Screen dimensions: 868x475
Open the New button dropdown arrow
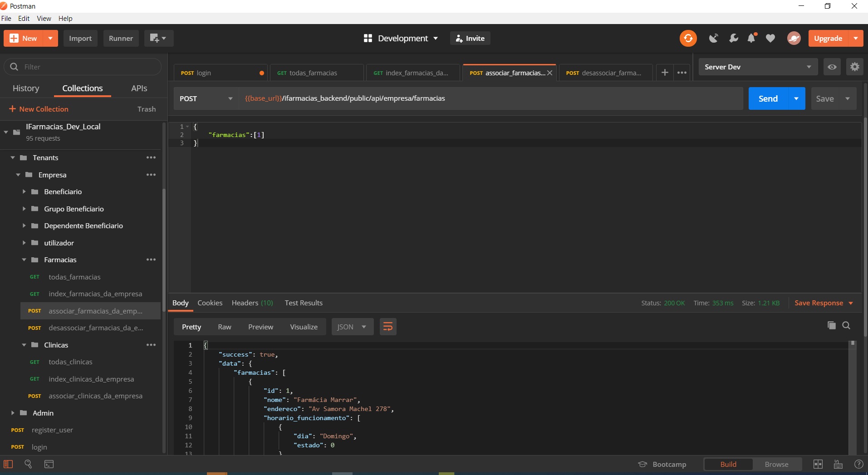coord(50,38)
